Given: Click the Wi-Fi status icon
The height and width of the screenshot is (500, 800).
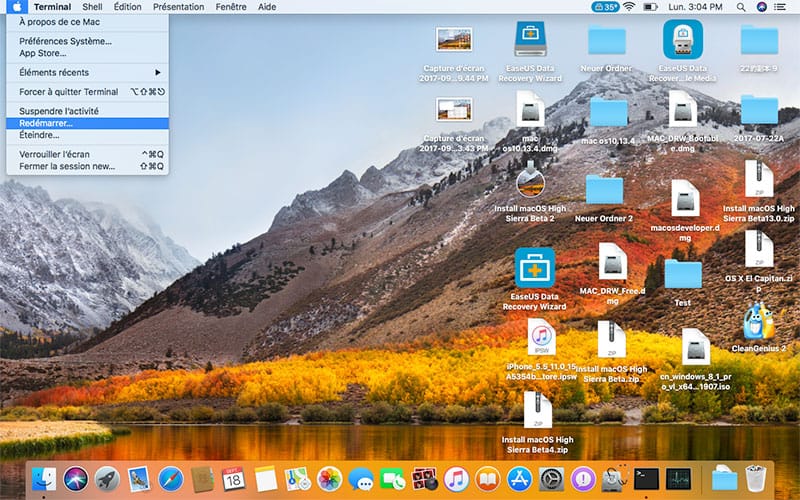Looking at the screenshot, I should (629, 7).
